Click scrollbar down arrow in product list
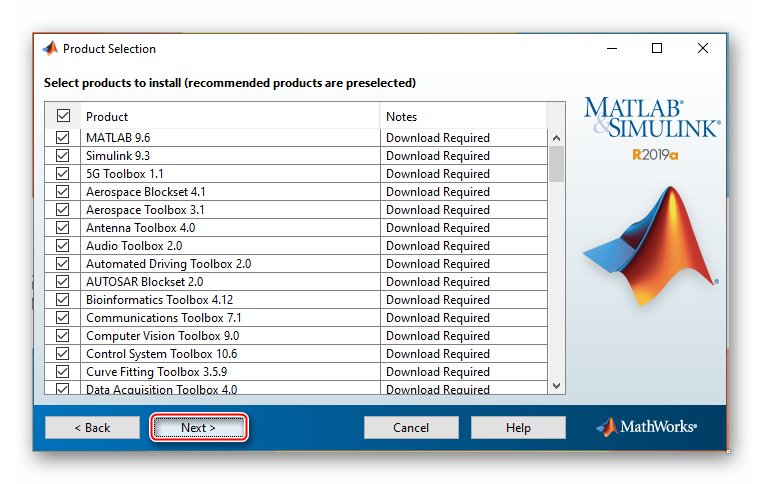The height and width of the screenshot is (484, 761). [557, 385]
